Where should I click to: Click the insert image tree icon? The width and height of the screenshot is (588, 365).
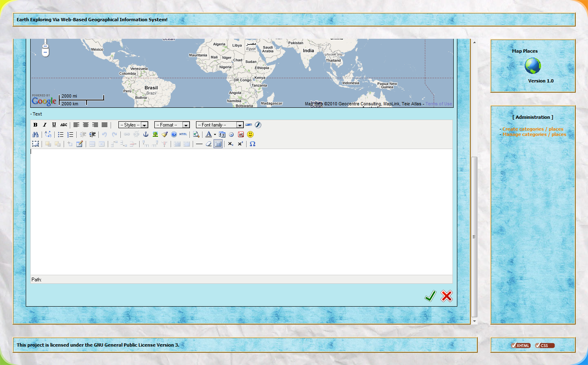click(x=155, y=134)
